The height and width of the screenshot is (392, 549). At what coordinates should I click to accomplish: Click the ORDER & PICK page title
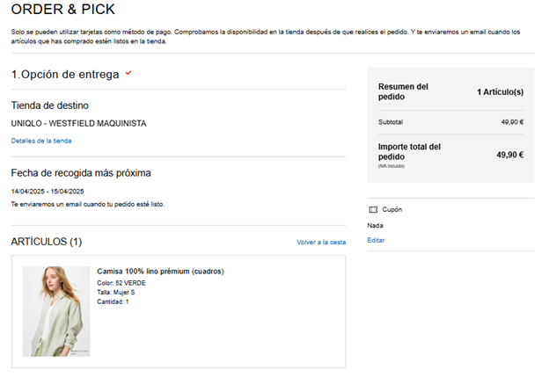63,9
